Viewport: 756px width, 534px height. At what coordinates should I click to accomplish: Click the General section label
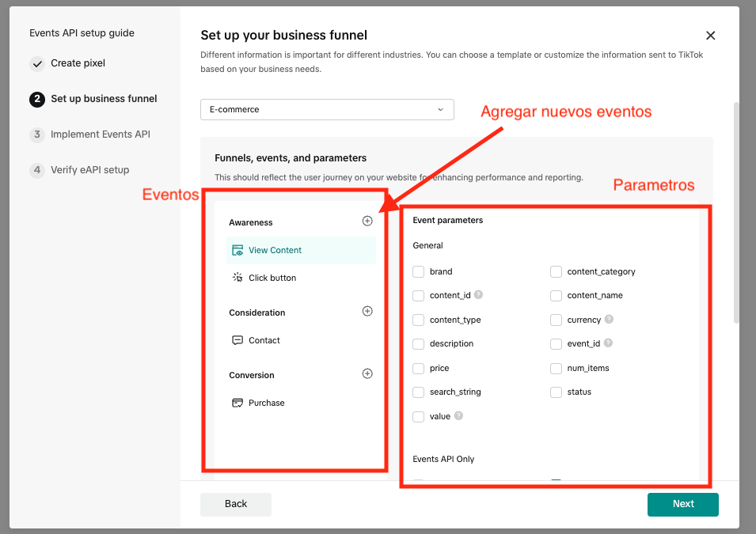(x=427, y=246)
